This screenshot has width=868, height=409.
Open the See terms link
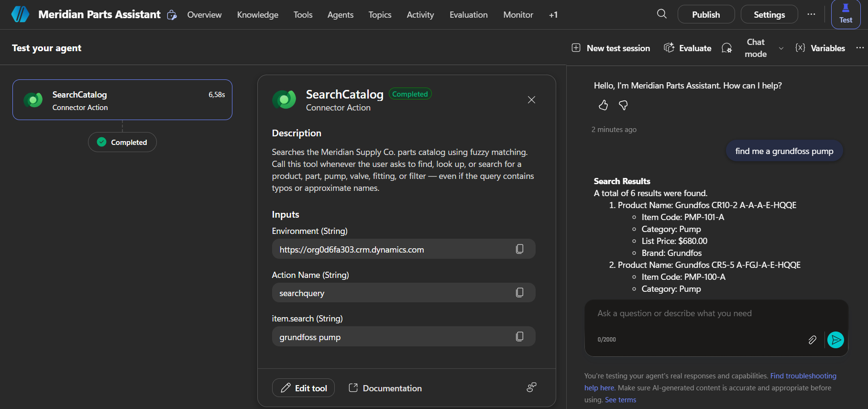[620, 400]
